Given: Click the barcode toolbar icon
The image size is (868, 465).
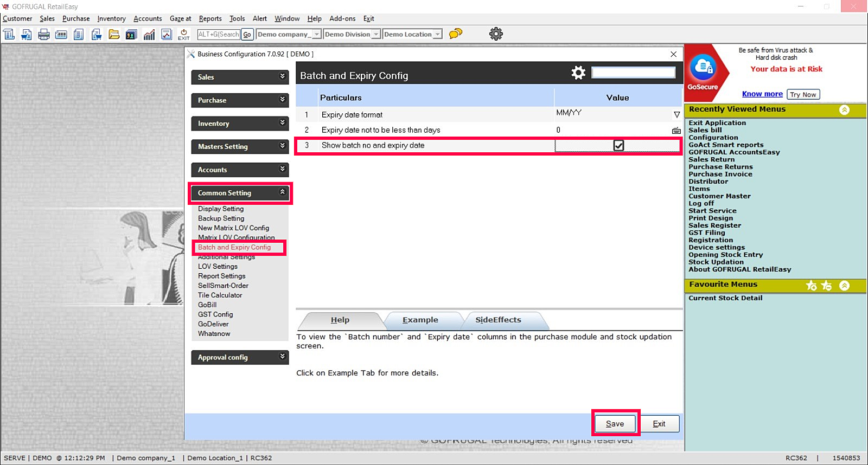Looking at the screenshot, I should click(x=61, y=34).
